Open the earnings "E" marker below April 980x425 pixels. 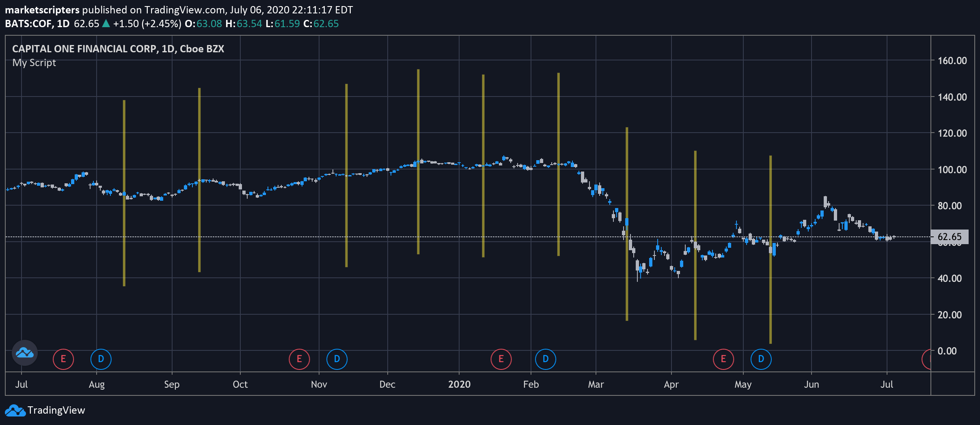tap(723, 358)
